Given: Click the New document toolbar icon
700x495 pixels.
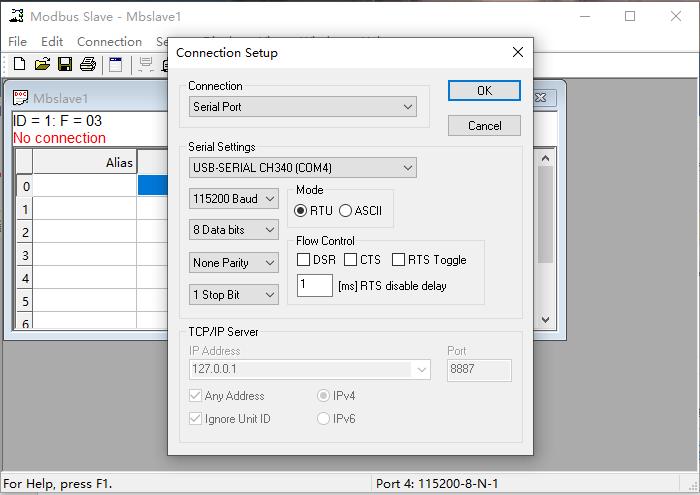Looking at the screenshot, I should pyautogui.click(x=19, y=65).
